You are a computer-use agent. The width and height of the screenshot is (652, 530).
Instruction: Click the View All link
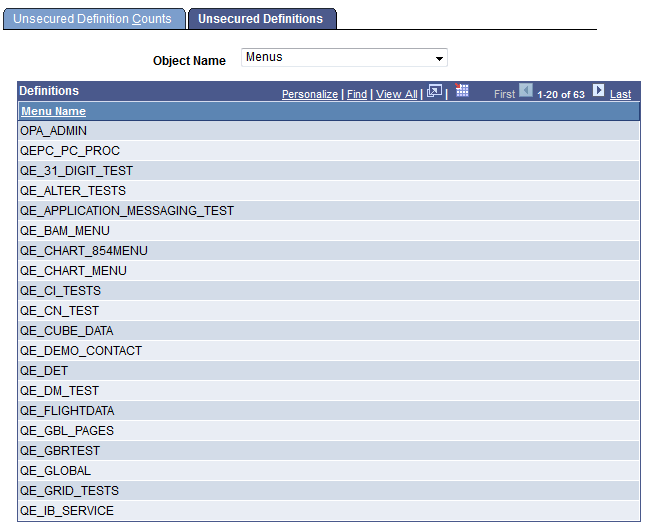[396, 94]
